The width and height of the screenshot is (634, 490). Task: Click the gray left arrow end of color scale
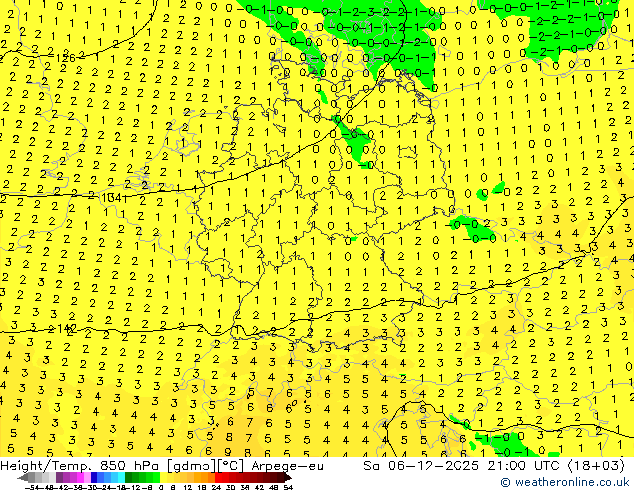pos(23,477)
